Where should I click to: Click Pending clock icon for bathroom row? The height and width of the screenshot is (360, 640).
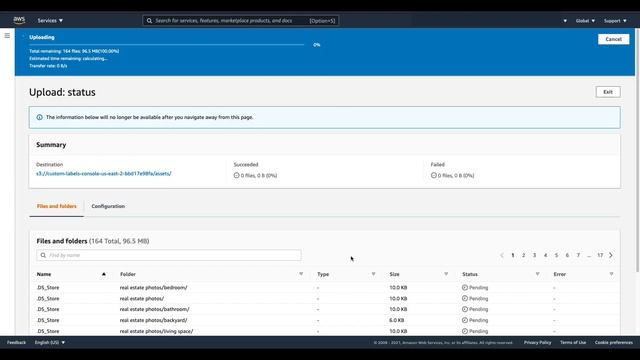pos(464,309)
